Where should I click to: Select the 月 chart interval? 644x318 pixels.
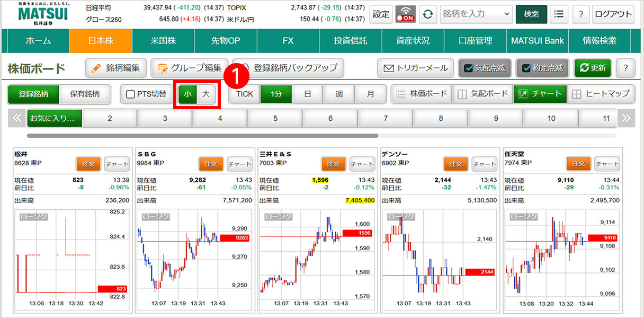point(370,94)
